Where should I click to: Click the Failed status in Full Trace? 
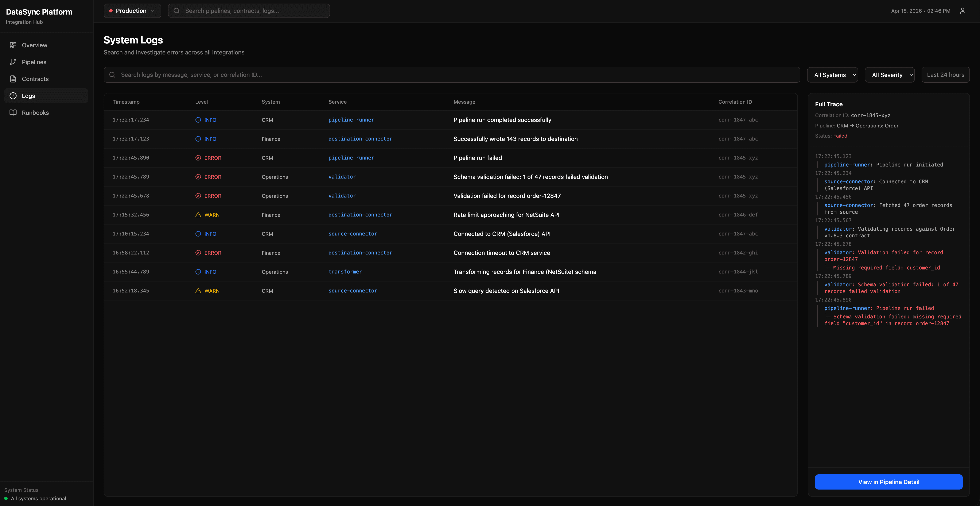pos(840,136)
